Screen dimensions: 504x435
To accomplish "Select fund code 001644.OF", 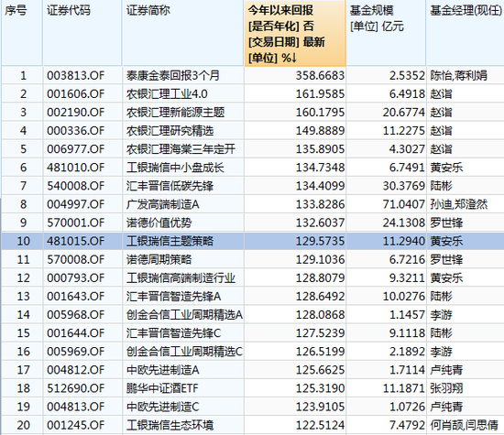I will [76, 332].
